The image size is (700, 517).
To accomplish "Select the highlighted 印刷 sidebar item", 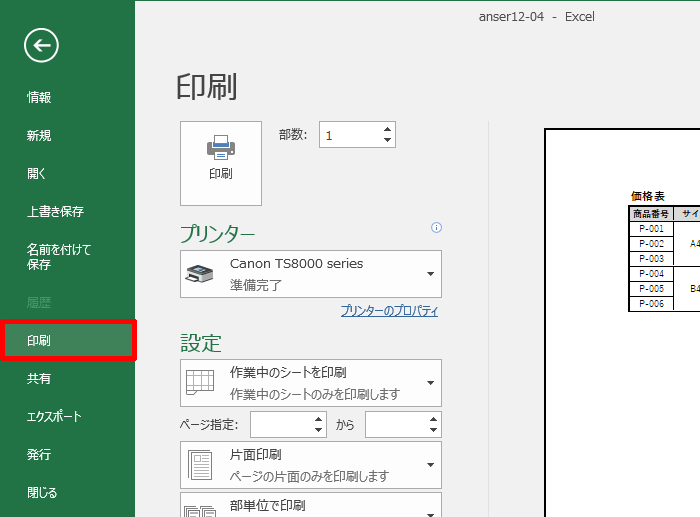I will pos(68,340).
